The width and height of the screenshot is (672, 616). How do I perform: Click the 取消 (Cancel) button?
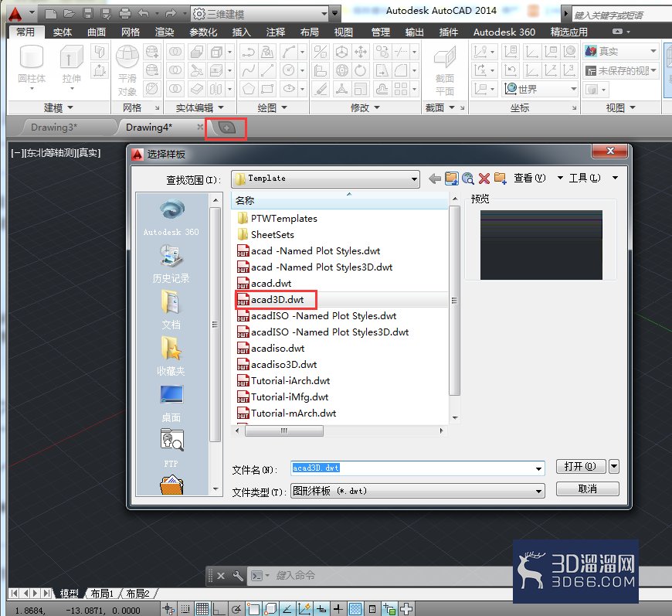588,488
